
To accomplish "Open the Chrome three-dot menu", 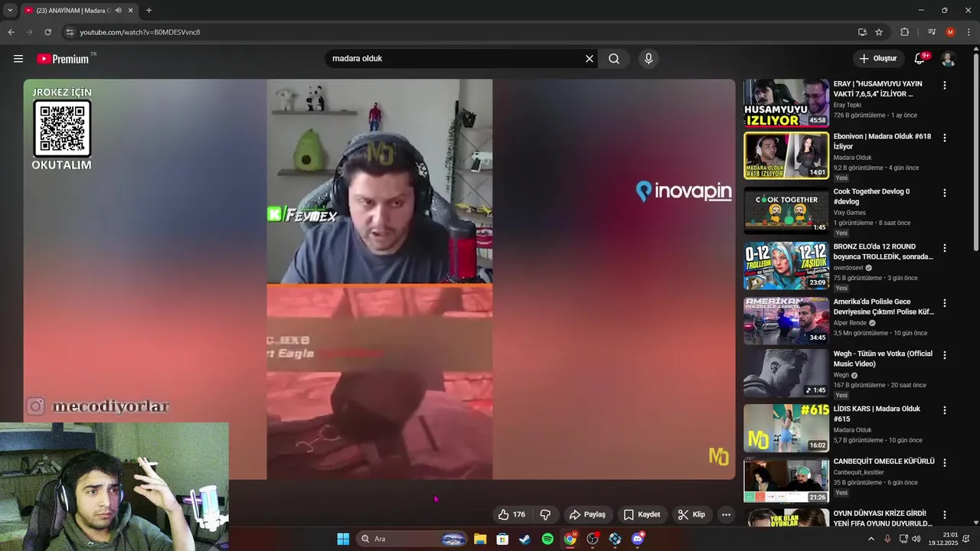I will (x=969, y=32).
